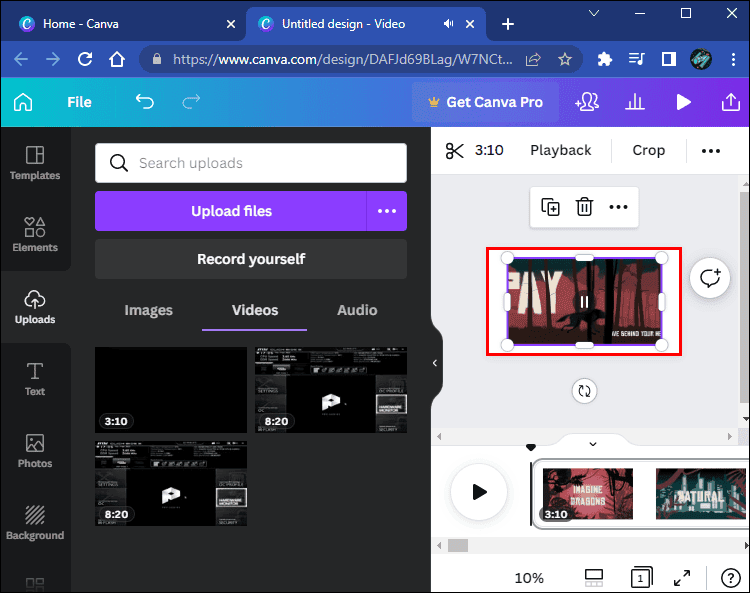The image size is (750, 593).
Task: Collapse the timeline using the chevron
Action: pyautogui.click(x=592, y=443)
